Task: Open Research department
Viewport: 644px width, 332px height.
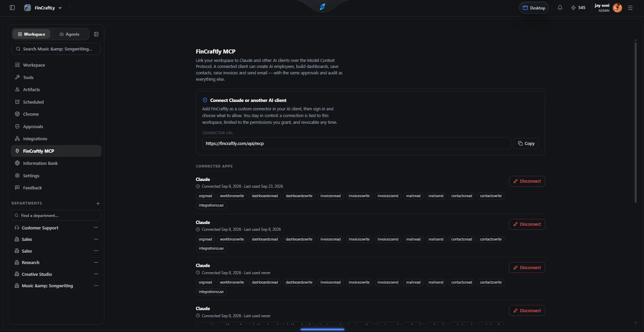Action: click(x=31, y=262)
